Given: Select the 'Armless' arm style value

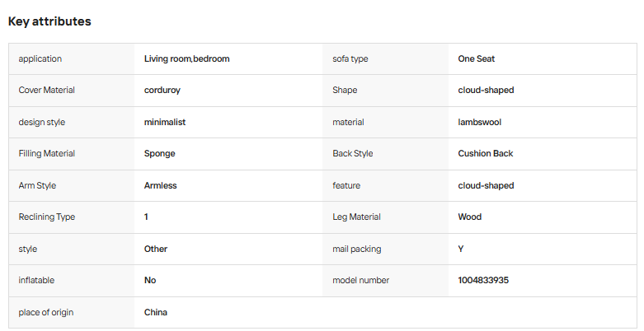Looking at the screenshot, I should [161, 185].
